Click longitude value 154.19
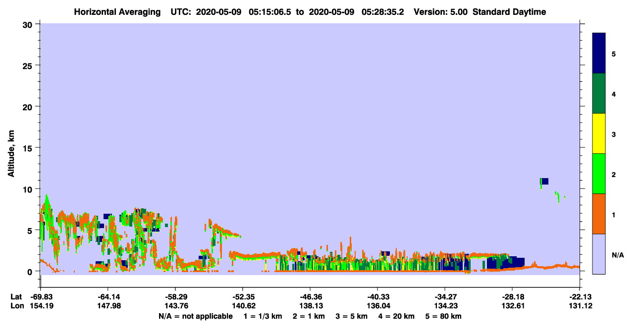The height and width of the screenshot is (330, 644). (x=41, y=306)
